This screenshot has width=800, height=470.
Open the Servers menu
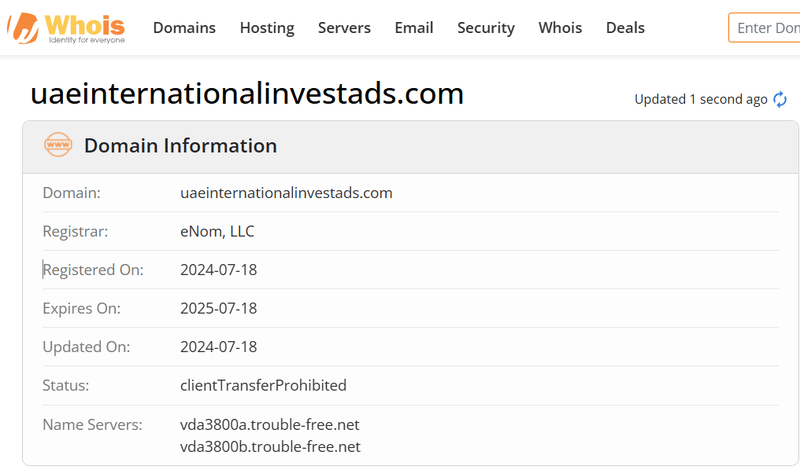[344, 28]
